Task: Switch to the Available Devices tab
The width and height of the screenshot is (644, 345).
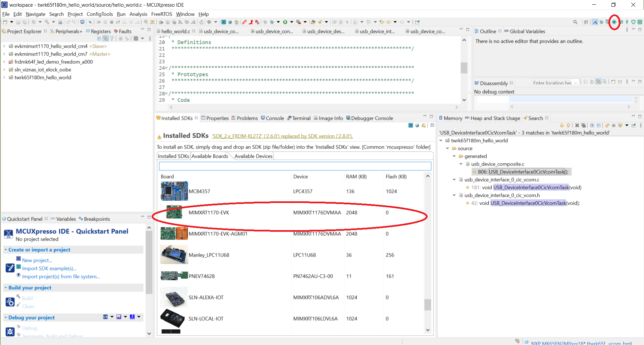Action: point(253,156)
